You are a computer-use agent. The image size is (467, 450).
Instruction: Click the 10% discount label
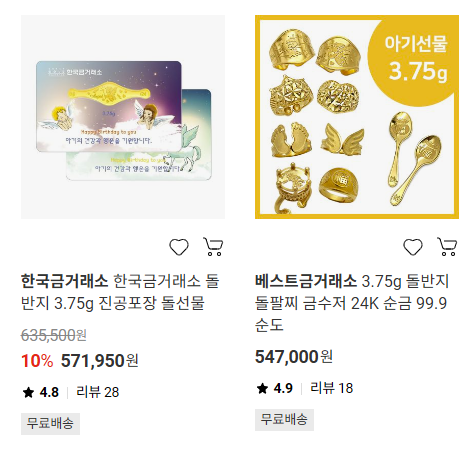point(37,361)
